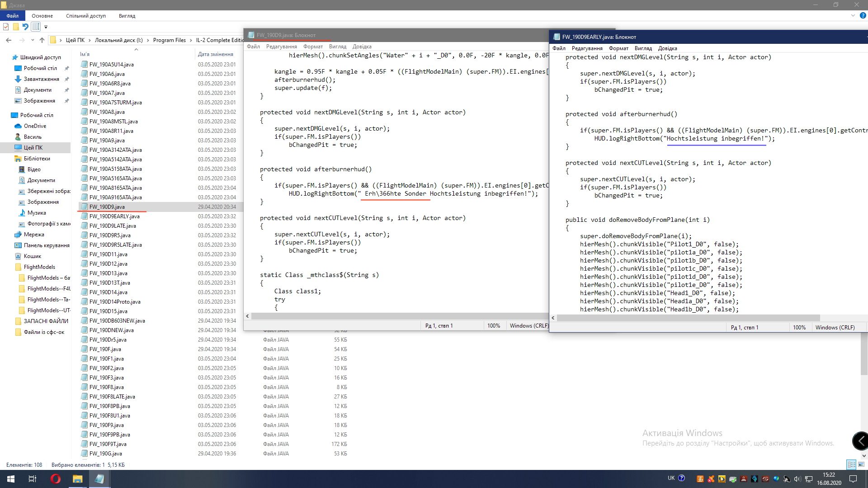Viewport: 868px width, 488px height.
Task: Click the Explorer help question mark icon
Action: [863, 15]
